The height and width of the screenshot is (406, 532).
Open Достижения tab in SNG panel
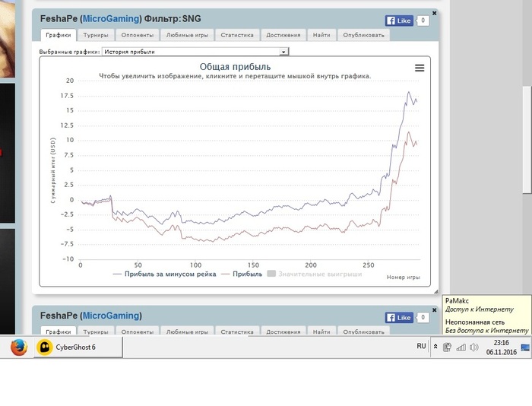pyautogui.click(x=283, y=35)
